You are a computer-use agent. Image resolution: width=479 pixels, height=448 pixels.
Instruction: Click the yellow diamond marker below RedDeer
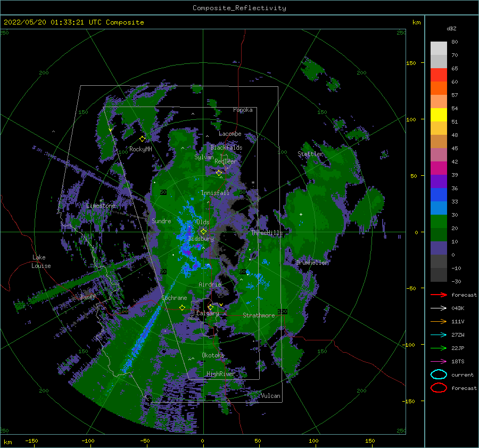(219, 173)
